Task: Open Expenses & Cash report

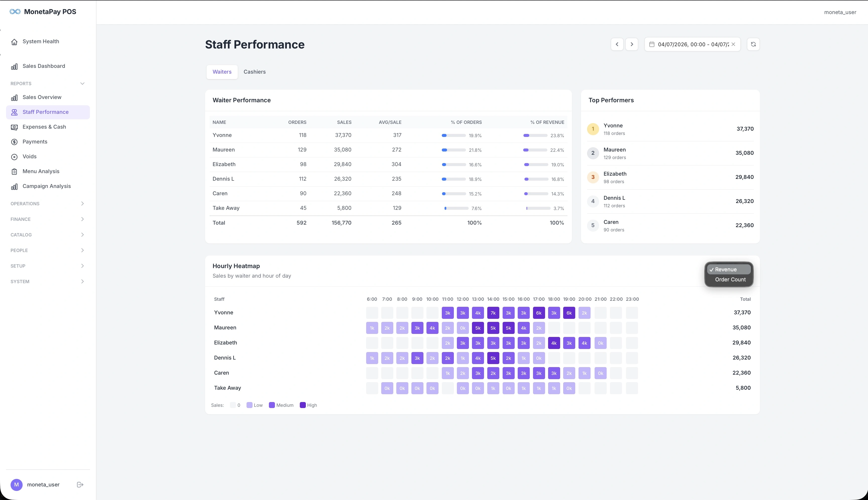Action: point(44,127)
